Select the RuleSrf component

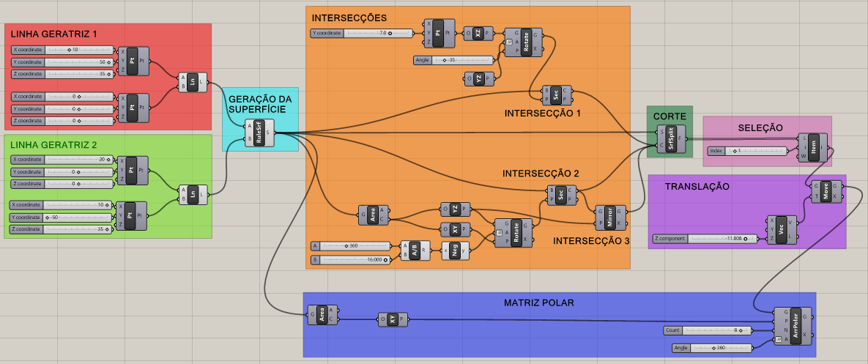pos(259,133)
